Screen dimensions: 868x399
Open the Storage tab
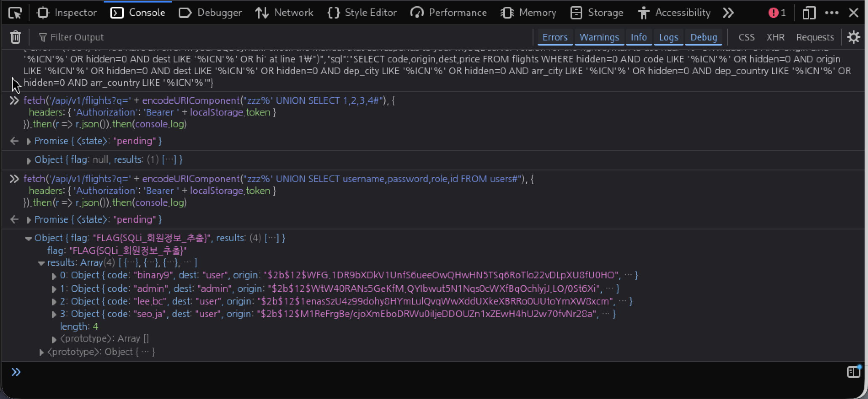pyautogui.click(x=597, y=13)
